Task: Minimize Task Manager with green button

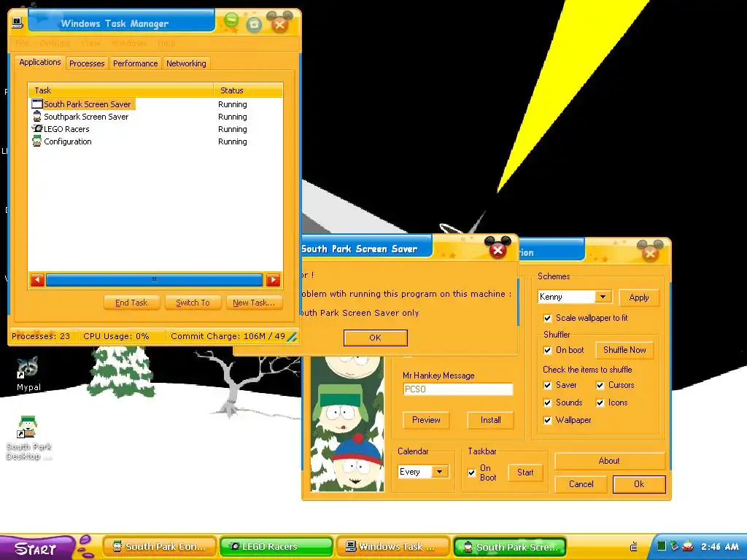Action: (231, 21)
